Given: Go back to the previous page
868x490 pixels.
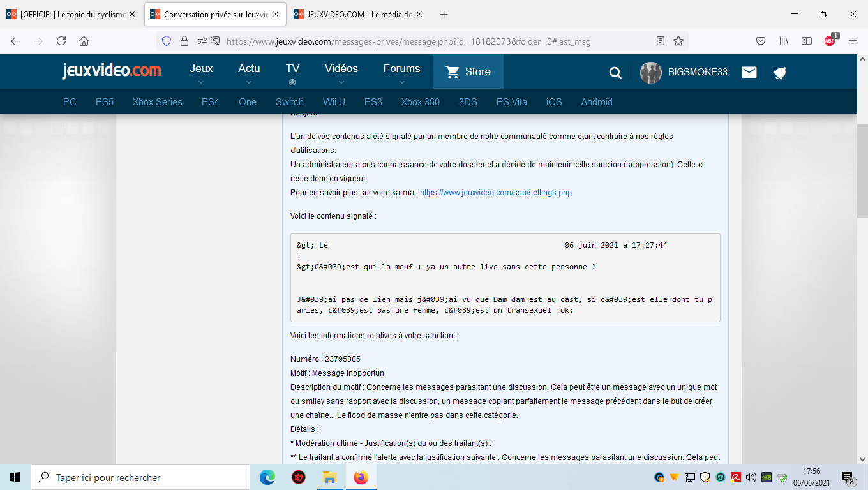Looking at the screenshot, I should (15, 41).
